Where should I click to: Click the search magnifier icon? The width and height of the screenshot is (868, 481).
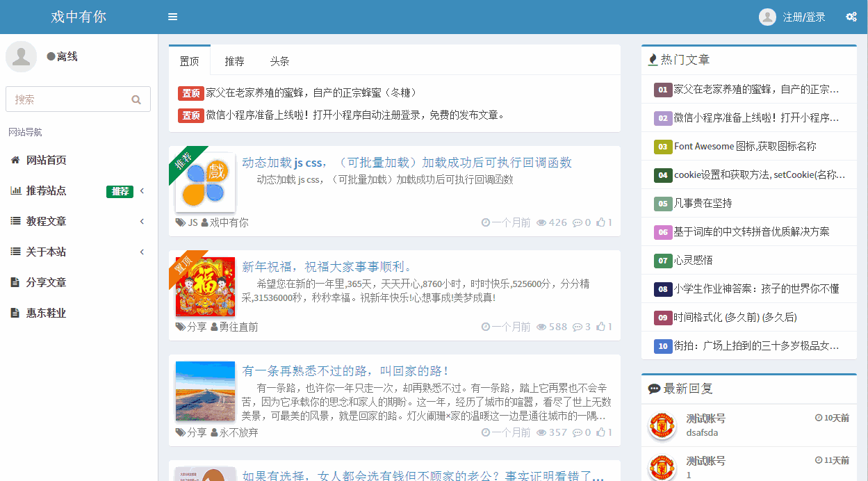pyautogui.click(x=136, y=99)
